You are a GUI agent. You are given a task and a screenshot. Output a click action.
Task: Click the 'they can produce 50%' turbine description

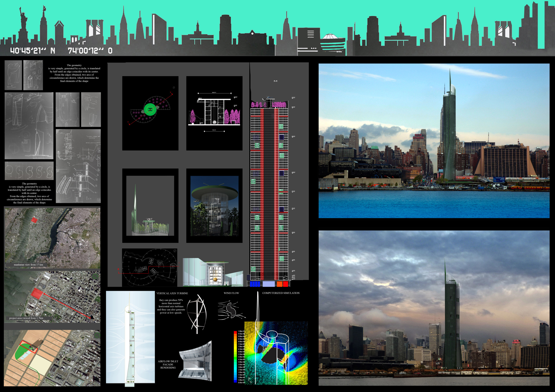[171, 306]
